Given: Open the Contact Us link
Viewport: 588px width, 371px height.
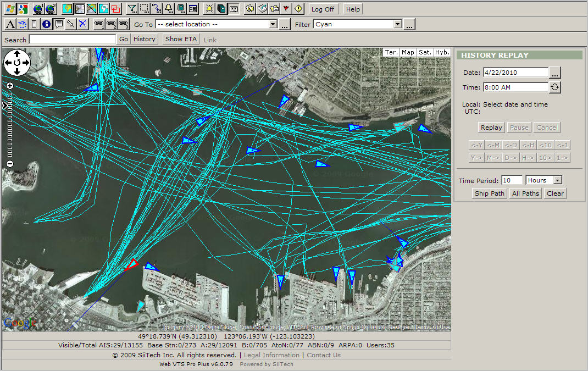Looking at the screenshot, I should (x=324, y=355).
